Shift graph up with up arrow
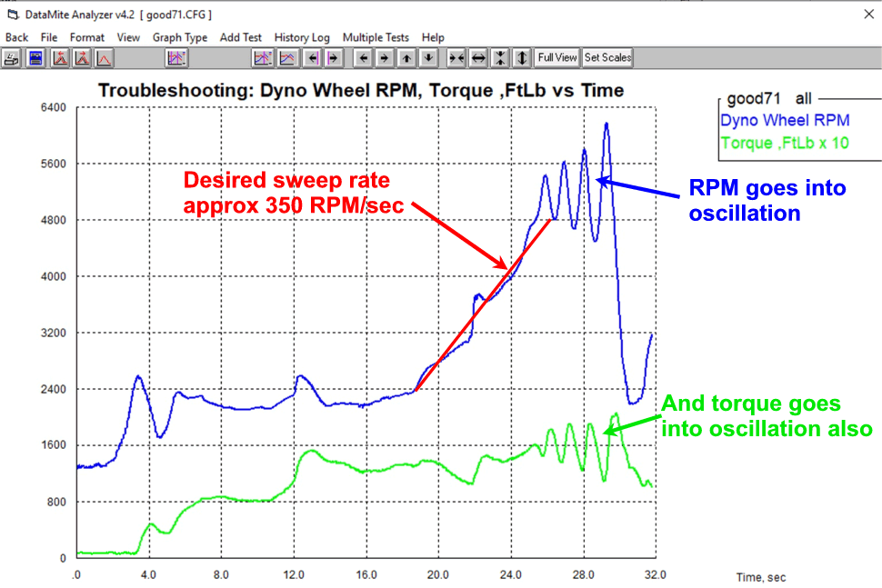 [x=406, y=58]
